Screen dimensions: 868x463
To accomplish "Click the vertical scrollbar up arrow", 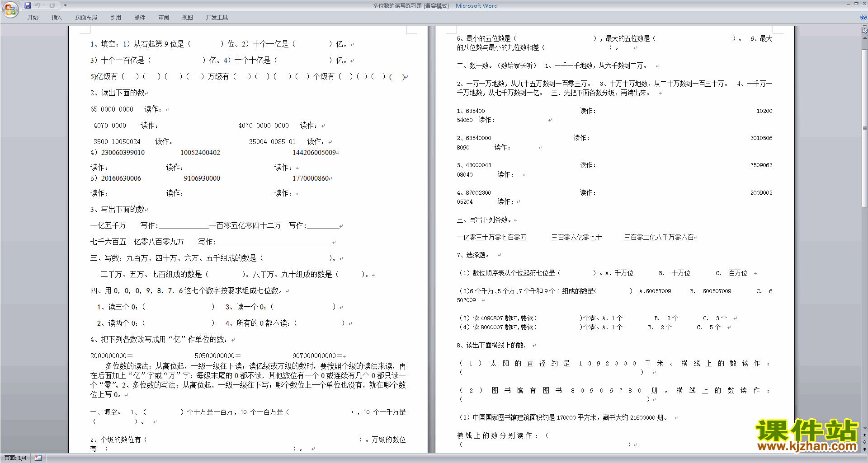I will click(865, 37).
